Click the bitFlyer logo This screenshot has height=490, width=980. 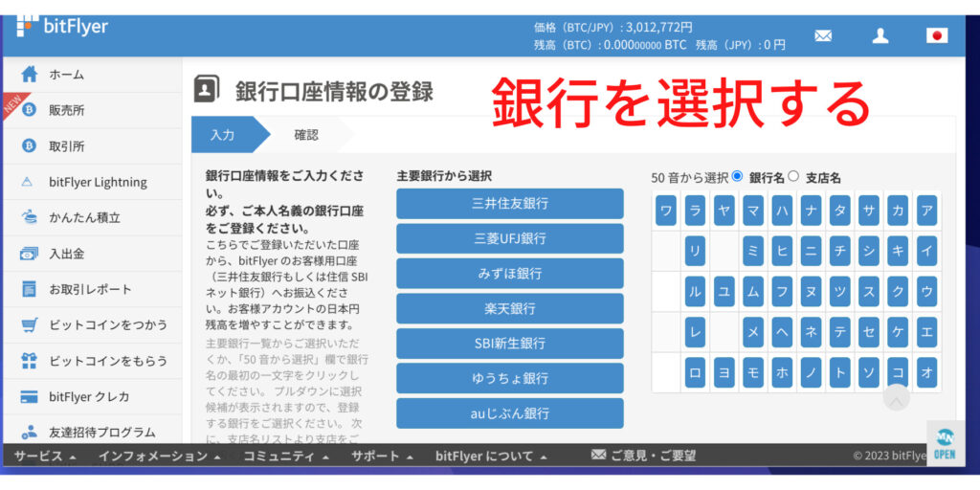tap(62, 26)
